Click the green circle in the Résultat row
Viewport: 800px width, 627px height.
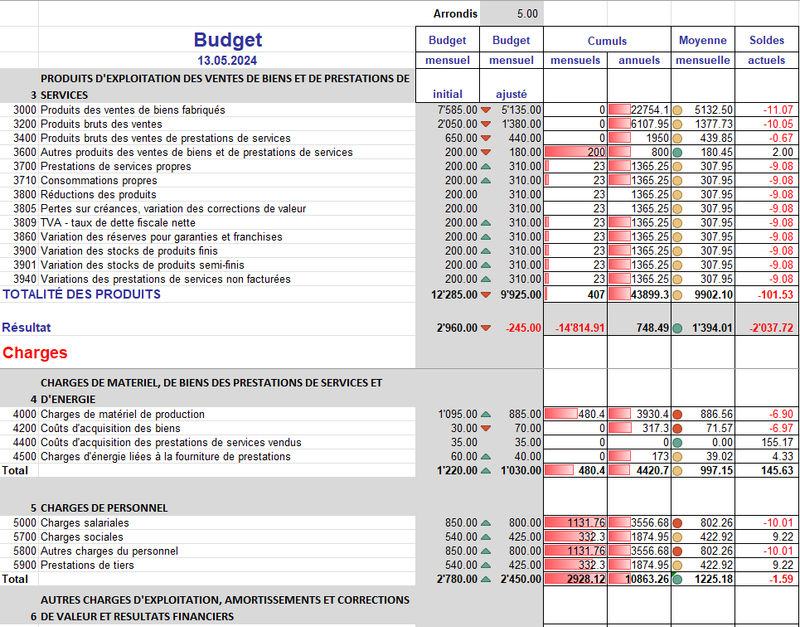pyautogui.click(x=678, y=329)
